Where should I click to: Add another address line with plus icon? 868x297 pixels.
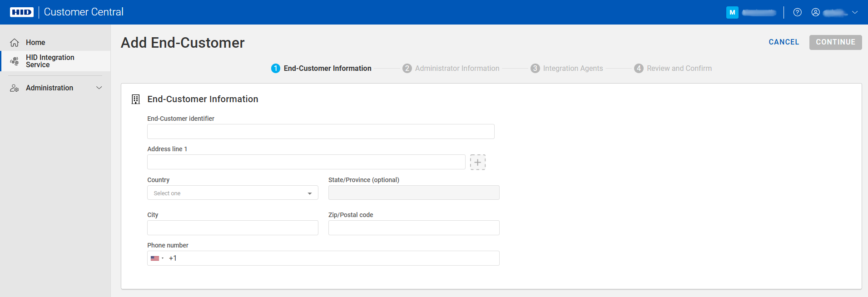coord(477,162)
